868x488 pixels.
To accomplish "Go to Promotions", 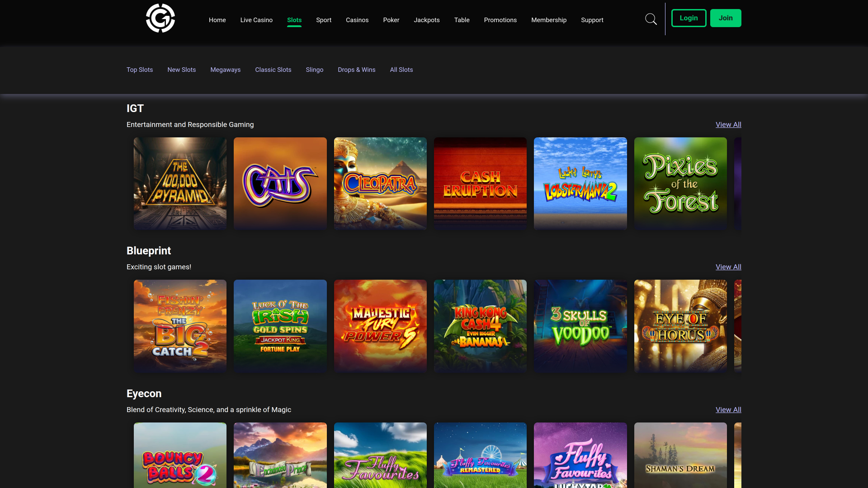I will tap(500, 20).
